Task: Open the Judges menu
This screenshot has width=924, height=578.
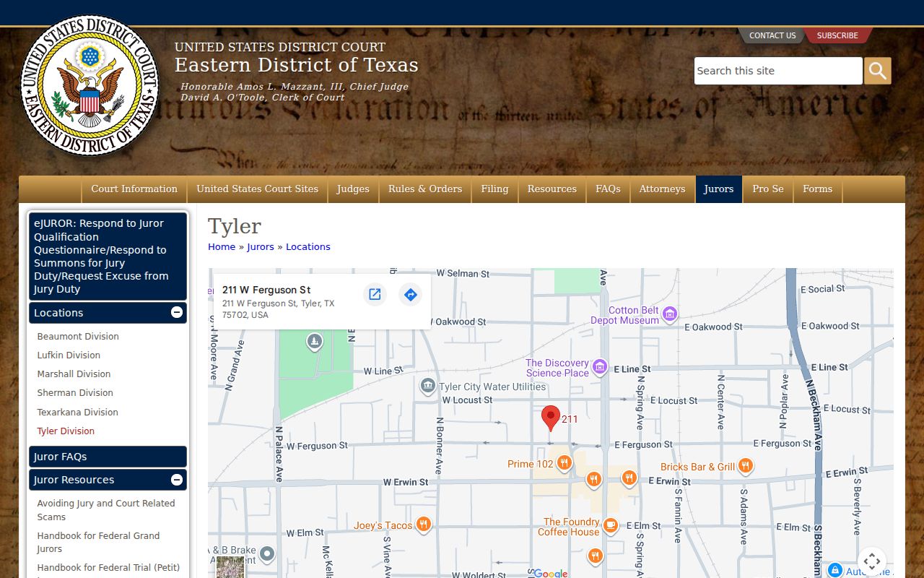Action: (353, 189)
